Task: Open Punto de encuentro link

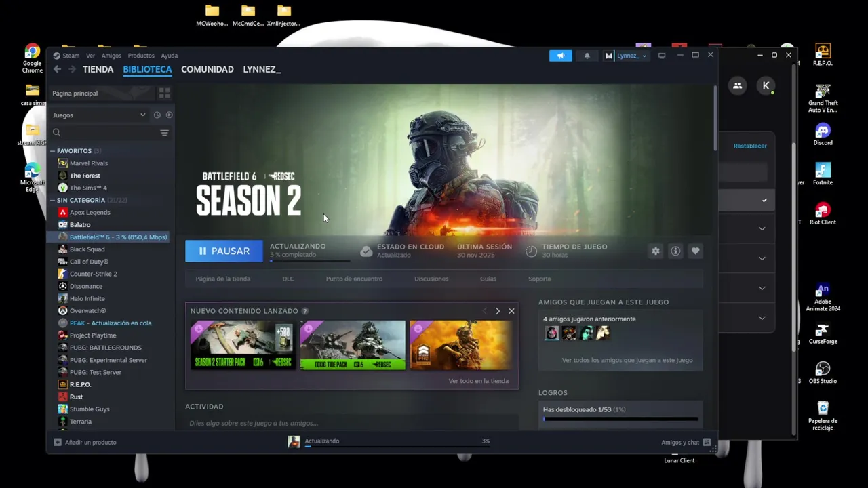Action: tap(354, 279)
